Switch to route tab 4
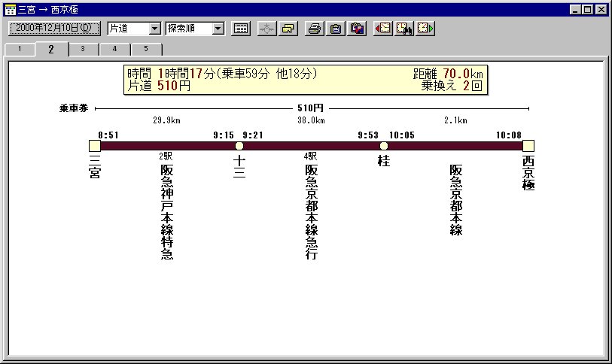612x364 pixels. (x=114, y=49)
